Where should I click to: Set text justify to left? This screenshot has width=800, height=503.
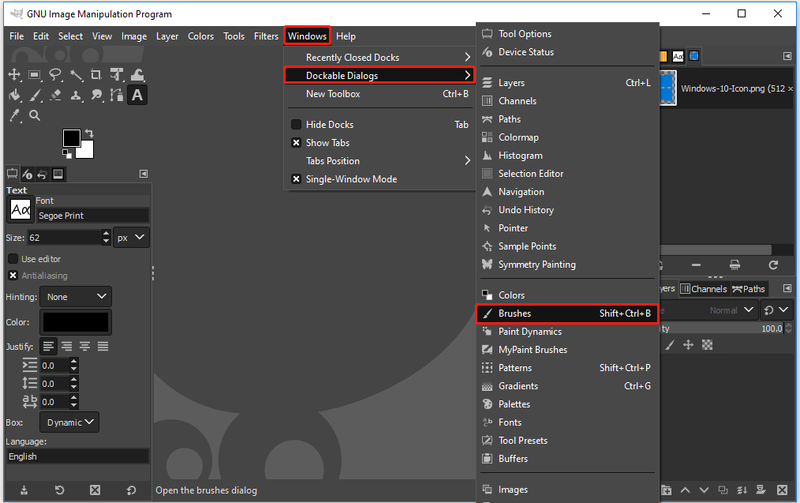[x=48, y=347]
